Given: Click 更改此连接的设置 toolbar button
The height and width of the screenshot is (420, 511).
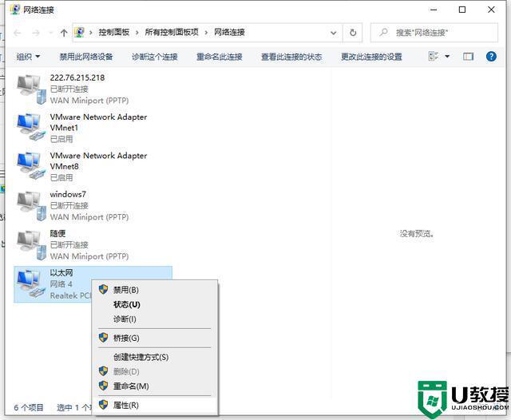Looking at the screenshot, I should 371,57.
